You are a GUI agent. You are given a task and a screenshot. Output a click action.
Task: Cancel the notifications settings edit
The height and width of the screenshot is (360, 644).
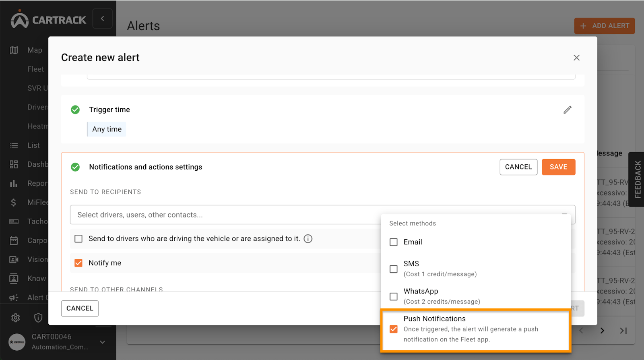[x=518, y=167]
